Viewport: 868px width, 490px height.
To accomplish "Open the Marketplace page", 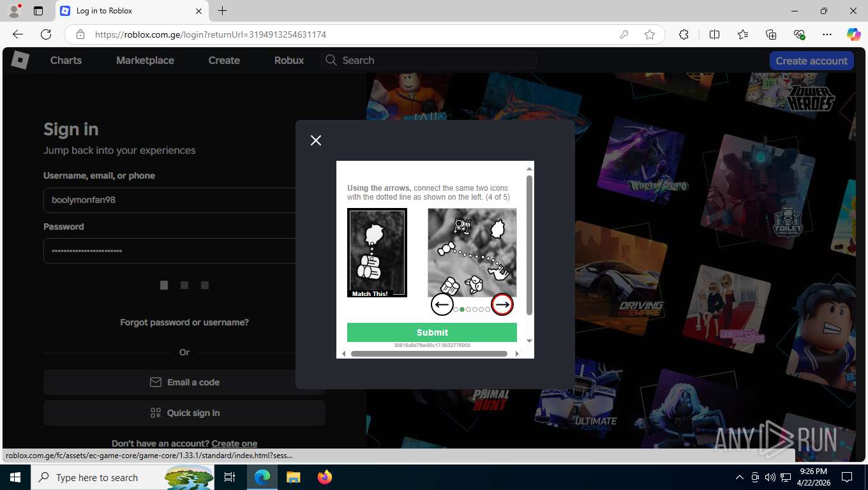I will click(x=145, y=60).
